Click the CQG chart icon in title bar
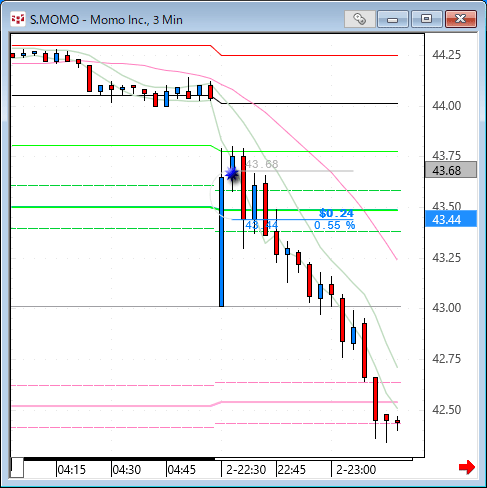The height and width of the screenshot is (488, 487). pos(18,19)
